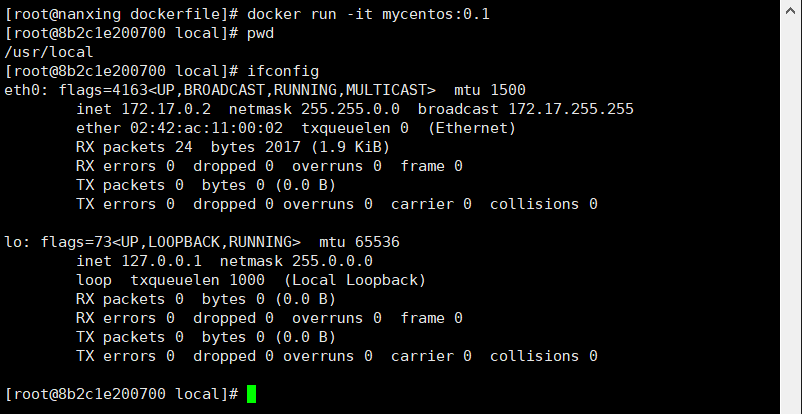Click the 'lo:' loopback interface label

click(x=18, y=242)
